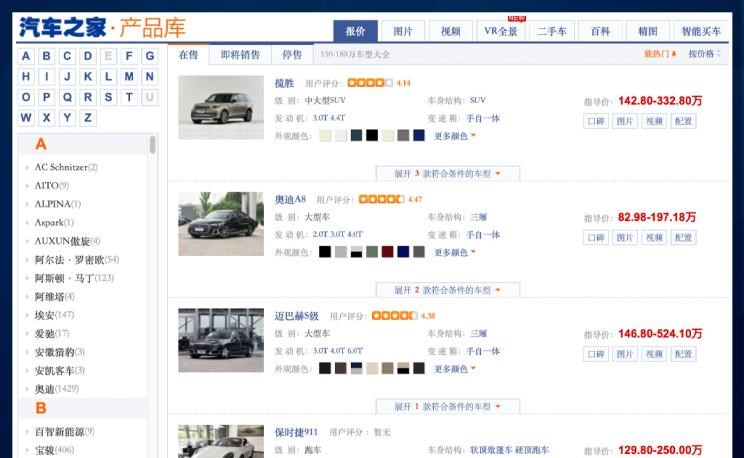
Task: Select letter N in brand index
Action: point(149,76)
